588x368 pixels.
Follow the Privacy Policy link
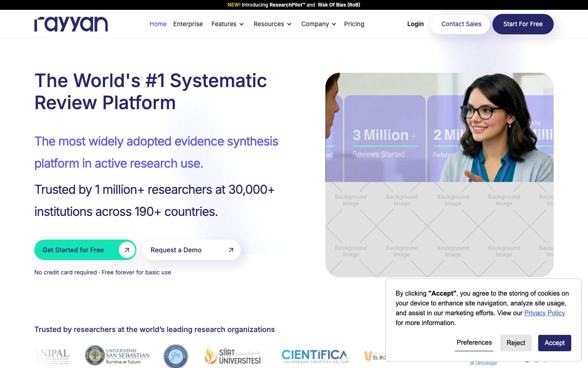[x=544, y=313]
